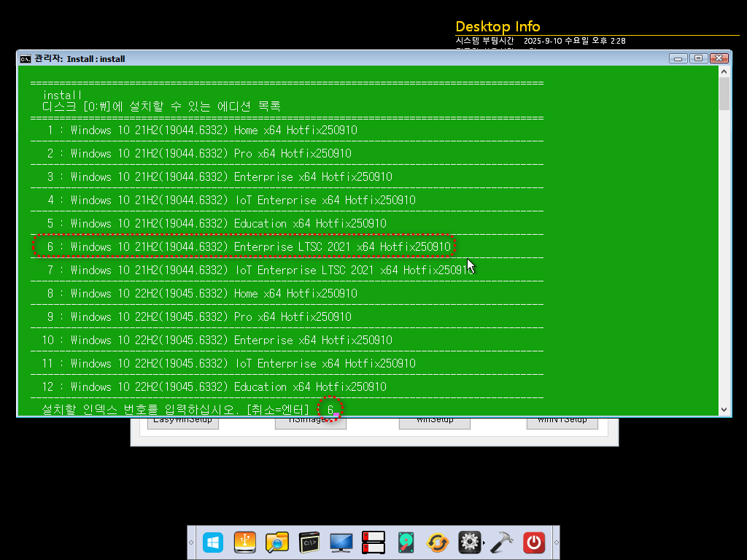
Task: Click the partially hidden image button behind the console
Action: 311,423
